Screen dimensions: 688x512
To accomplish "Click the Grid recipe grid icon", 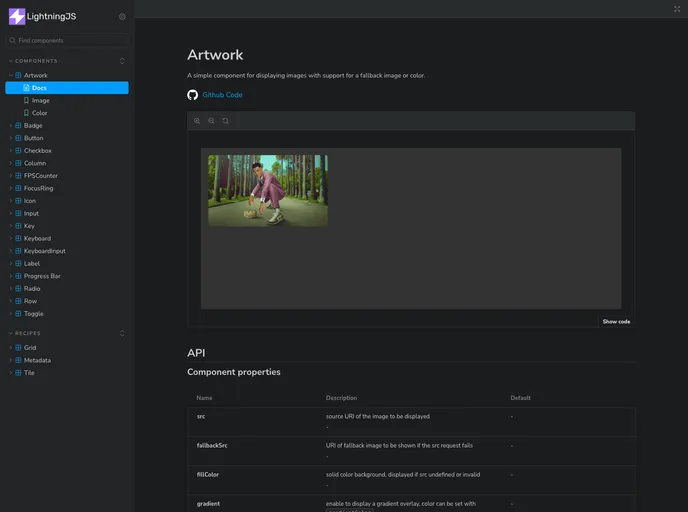I will point(18,347).
